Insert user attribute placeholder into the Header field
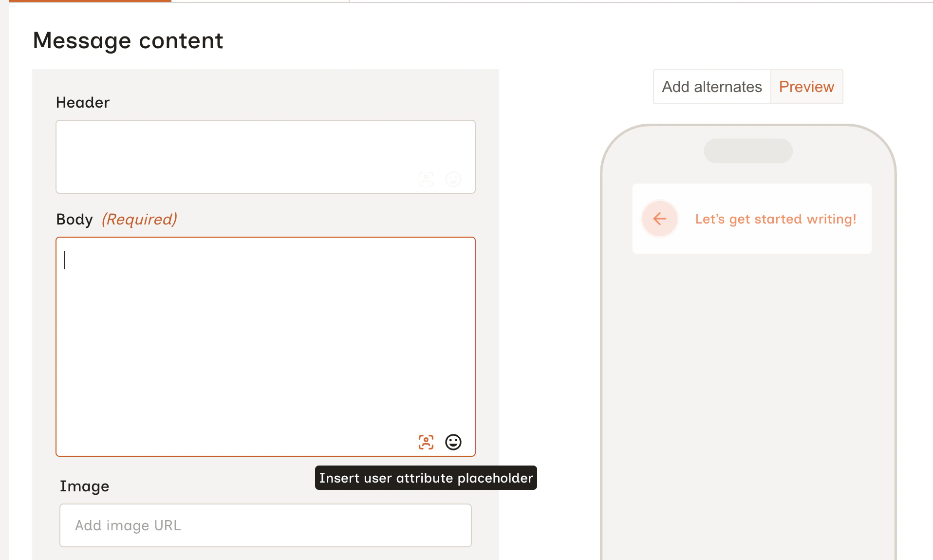 coord(426,179)
